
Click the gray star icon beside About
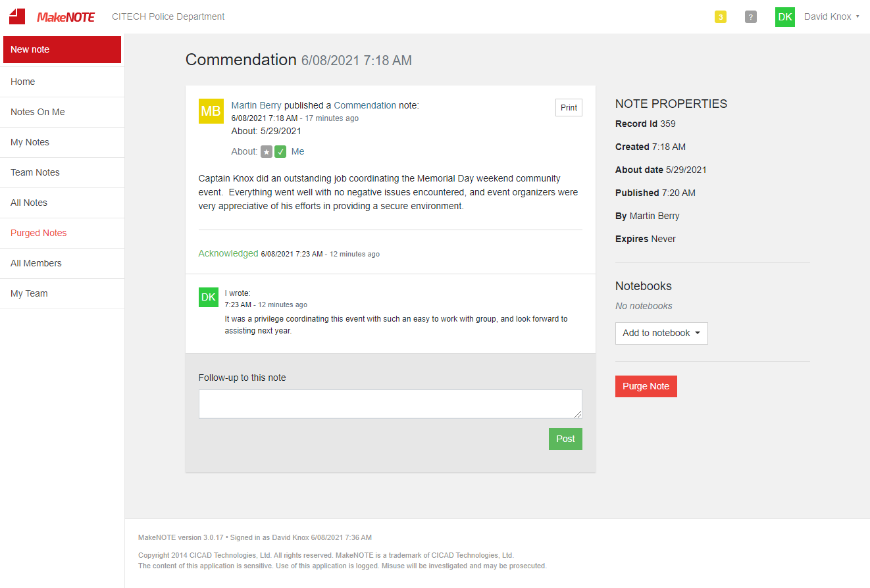(x=267, y=152)
